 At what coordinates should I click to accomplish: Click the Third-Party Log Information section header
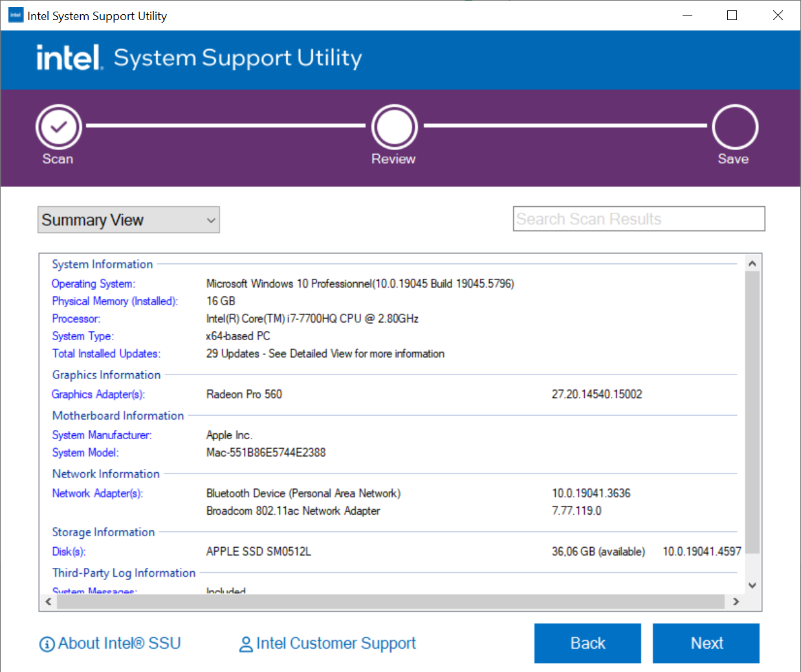click(124, 573)
